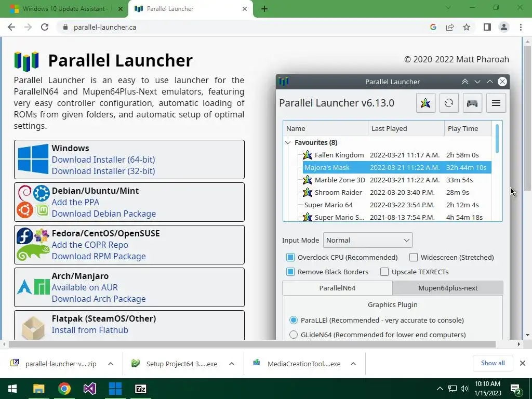
Task: Select the Parallel Launcher browser tab
Action: tap(190, 9)
